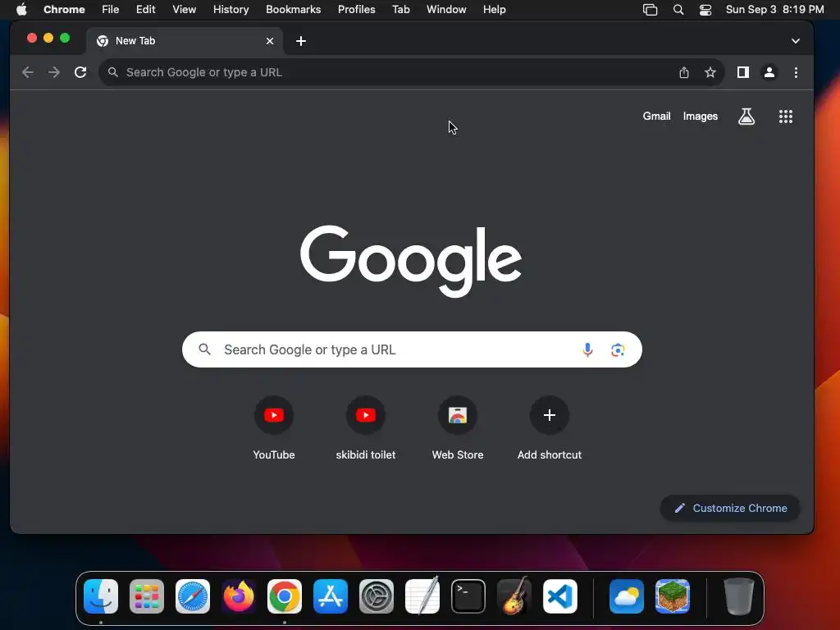Open the File menu
The image size is (840, 630).
(111, 10)
